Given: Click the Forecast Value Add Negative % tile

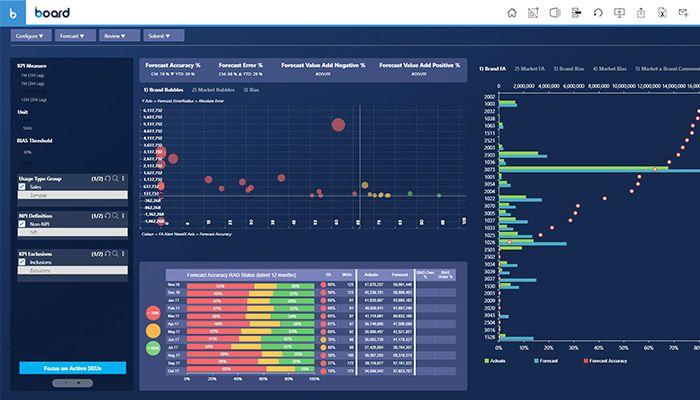Looking at the screenshot, I should coord(323,69).
